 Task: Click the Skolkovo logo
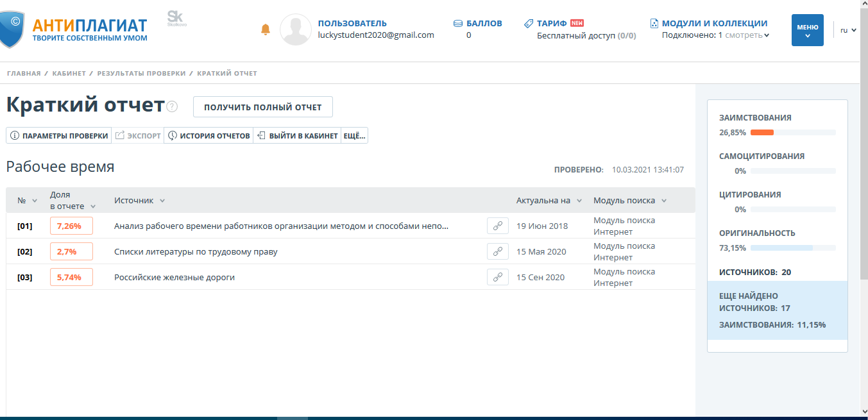[x=176, y=19]
